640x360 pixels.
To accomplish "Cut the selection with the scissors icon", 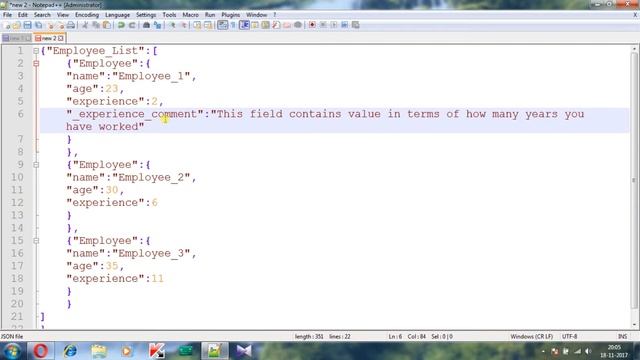I will pyautogui.click(x=85, y=25).
